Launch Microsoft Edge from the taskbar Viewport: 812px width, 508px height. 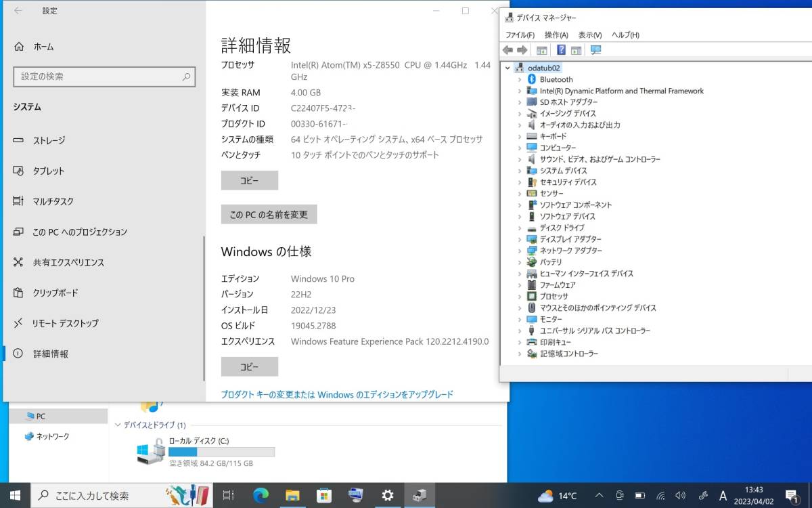261,495
